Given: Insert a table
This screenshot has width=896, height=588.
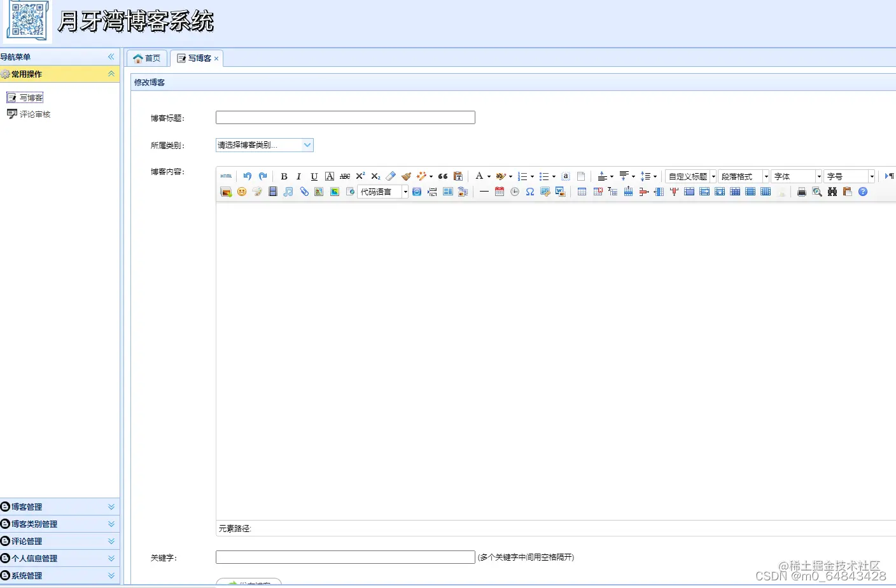Looking at the screenshot, I should pos(582,192).
